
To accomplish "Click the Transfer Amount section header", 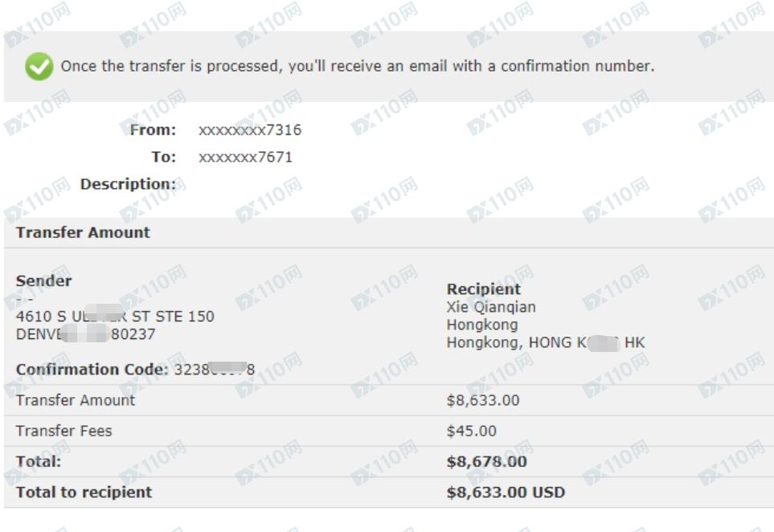I will 83,232.
